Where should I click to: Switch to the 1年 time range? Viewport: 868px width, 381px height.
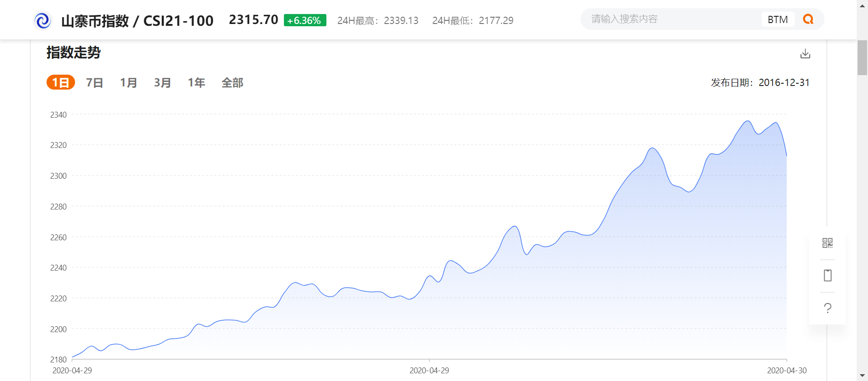pos(197,82)
